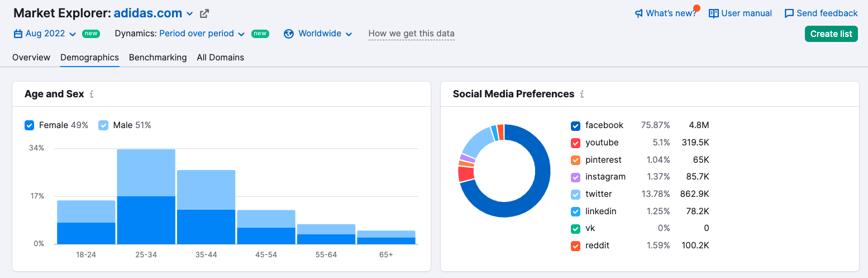Viewport: 868px width, 278px height.
Task: Click the pinterest 65K value
Action: (701, 161)
